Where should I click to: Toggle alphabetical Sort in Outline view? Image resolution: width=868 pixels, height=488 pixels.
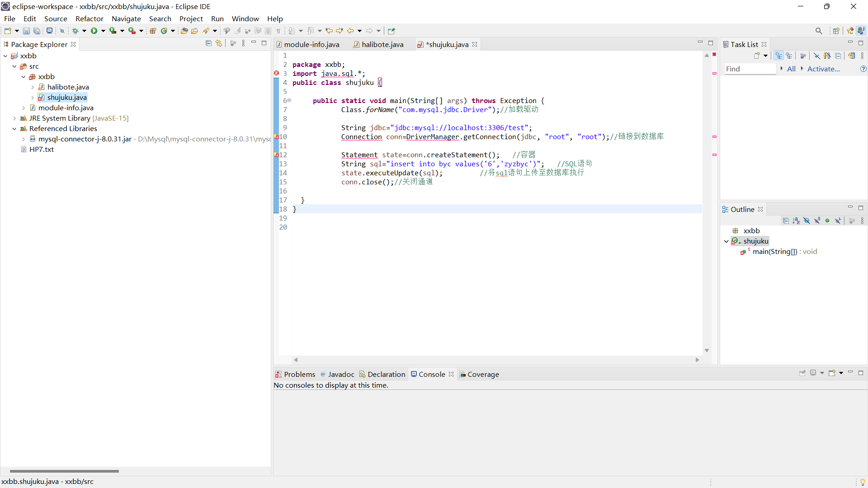click(x=796, y=221)
